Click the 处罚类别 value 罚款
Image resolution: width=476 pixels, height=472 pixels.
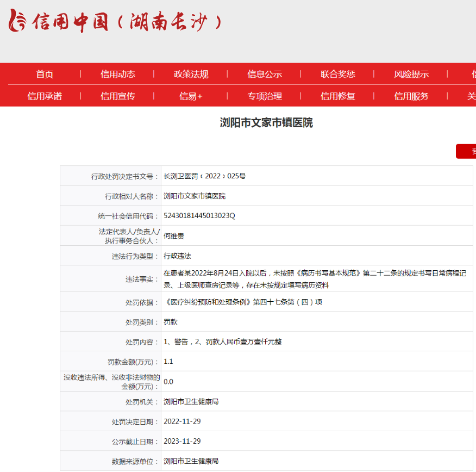pos(170,322)
